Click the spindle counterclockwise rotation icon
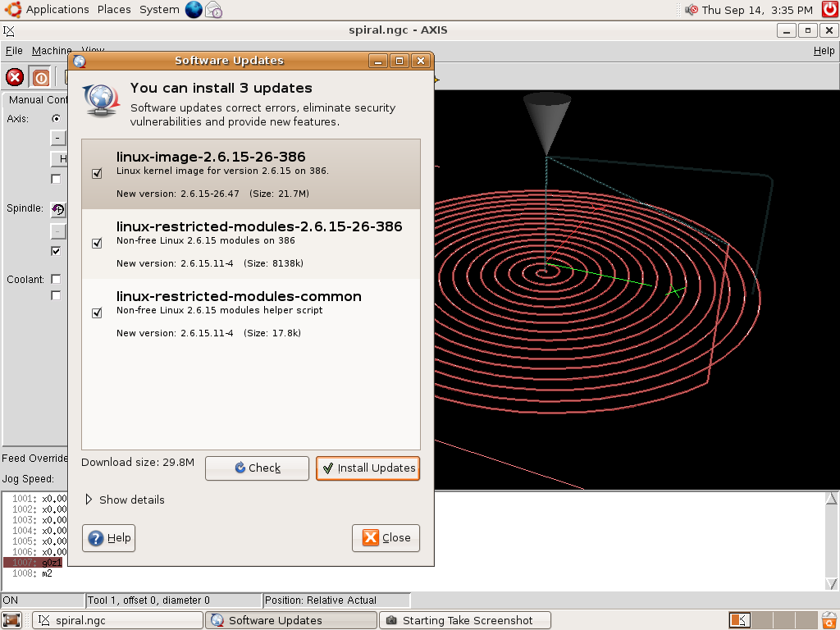Image resolution: width=840 pixels, height=630 pixels. point(58,209)
